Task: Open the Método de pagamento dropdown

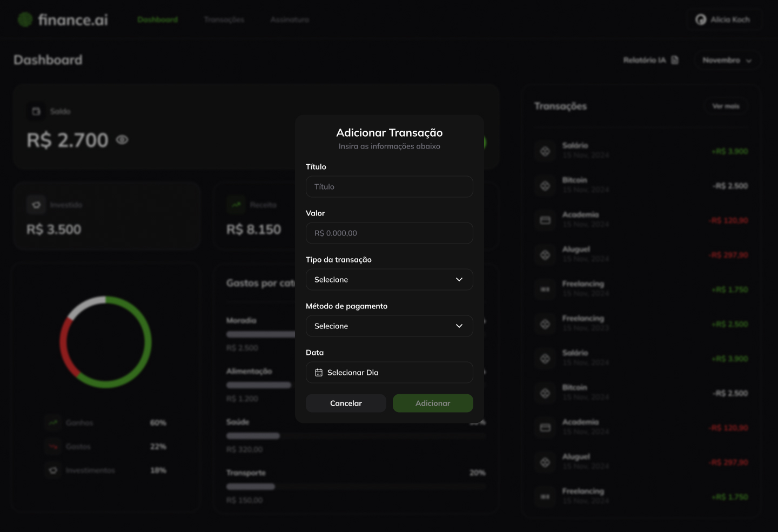Action: (x=389, y=326)
